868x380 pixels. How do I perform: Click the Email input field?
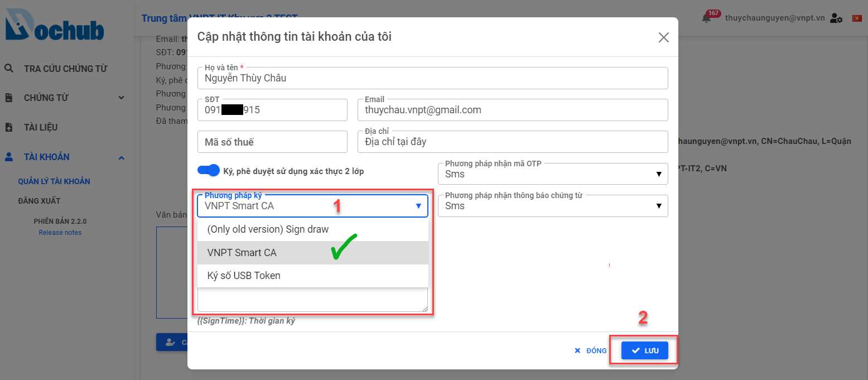point(513,110)
